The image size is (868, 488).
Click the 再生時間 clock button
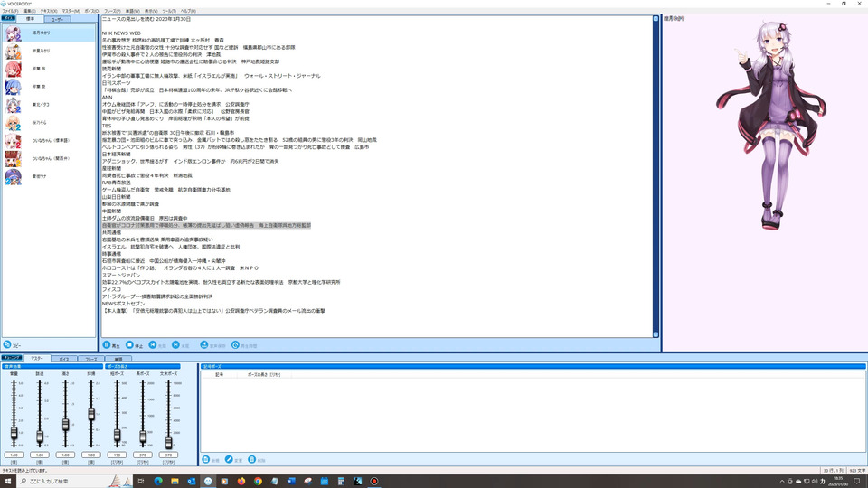tap(244, 345)
